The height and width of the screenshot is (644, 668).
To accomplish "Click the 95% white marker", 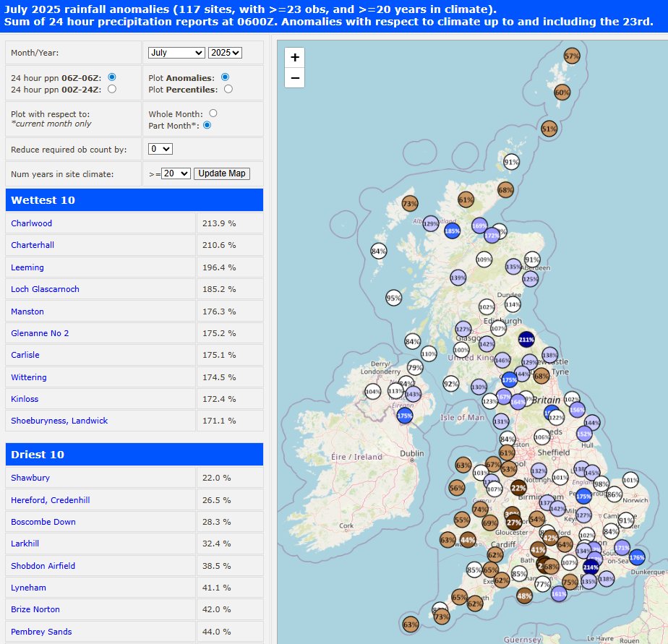I will (393, 298).
